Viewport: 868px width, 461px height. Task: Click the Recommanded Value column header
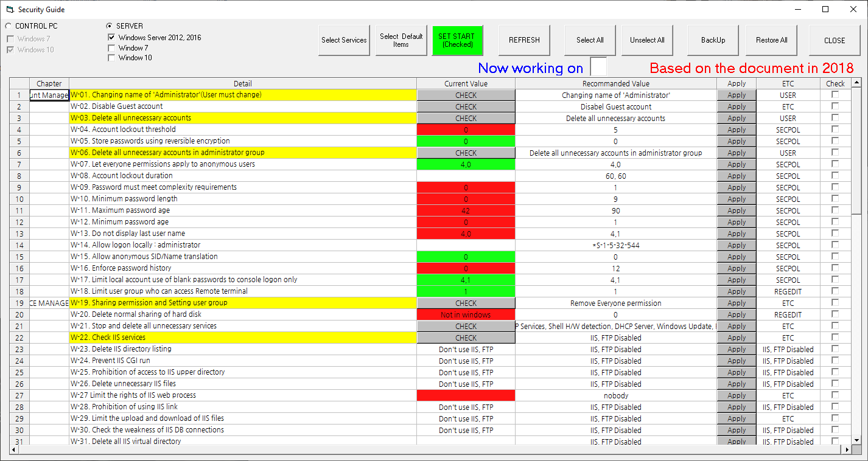pyautogui.click(x=616, y=83)
